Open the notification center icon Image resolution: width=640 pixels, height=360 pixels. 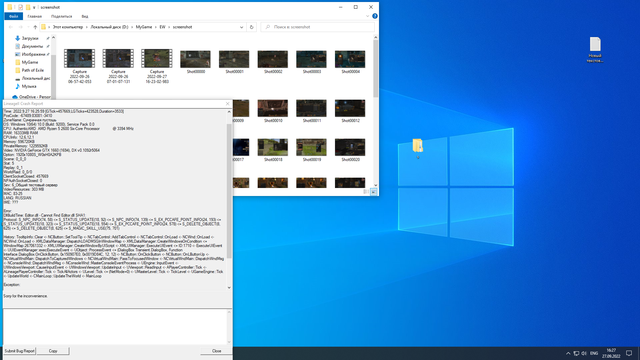click(x=629, y=353)
